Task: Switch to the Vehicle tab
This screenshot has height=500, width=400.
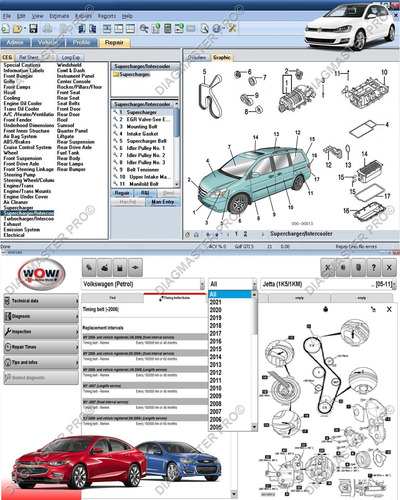Action: click(x=47, y=43)
